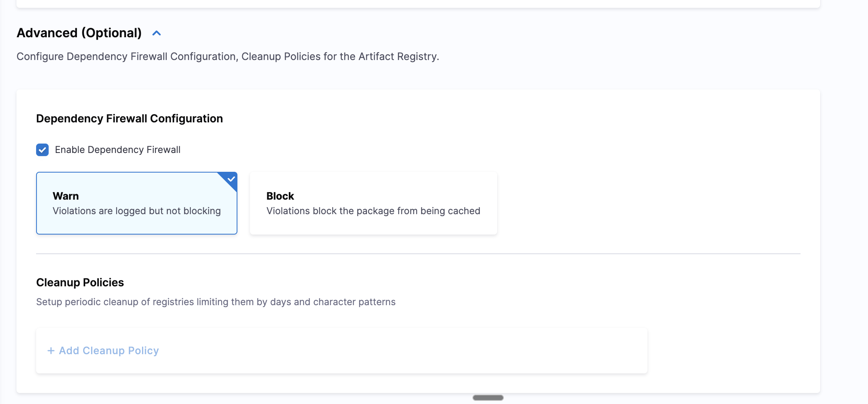Click the 'Violations block the package from being cached' text

(373, 211)
